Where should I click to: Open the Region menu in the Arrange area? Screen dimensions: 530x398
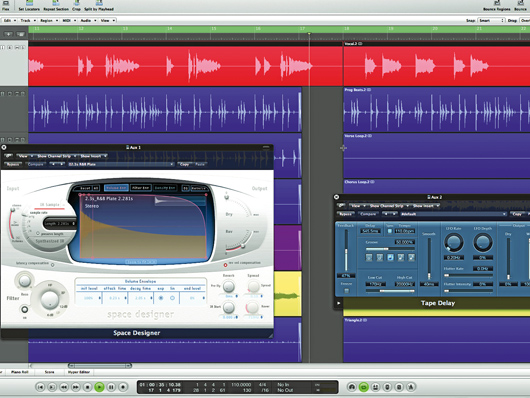[48, 21]
